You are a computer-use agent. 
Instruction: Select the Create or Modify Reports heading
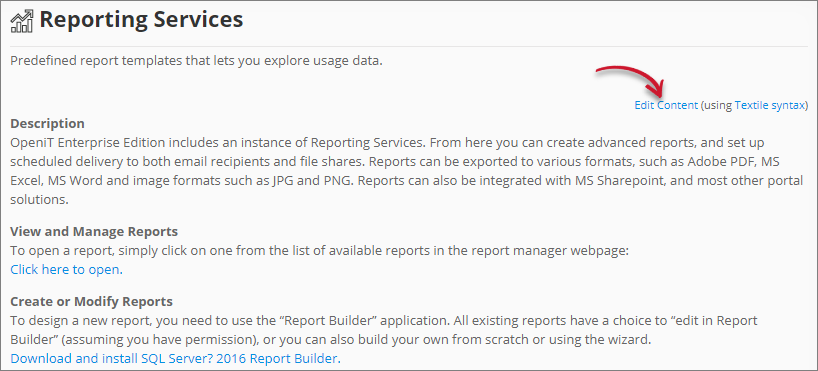click(91, 302)
